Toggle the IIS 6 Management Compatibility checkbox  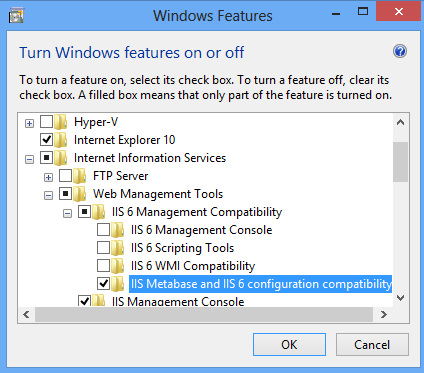(x=84, y=212)
